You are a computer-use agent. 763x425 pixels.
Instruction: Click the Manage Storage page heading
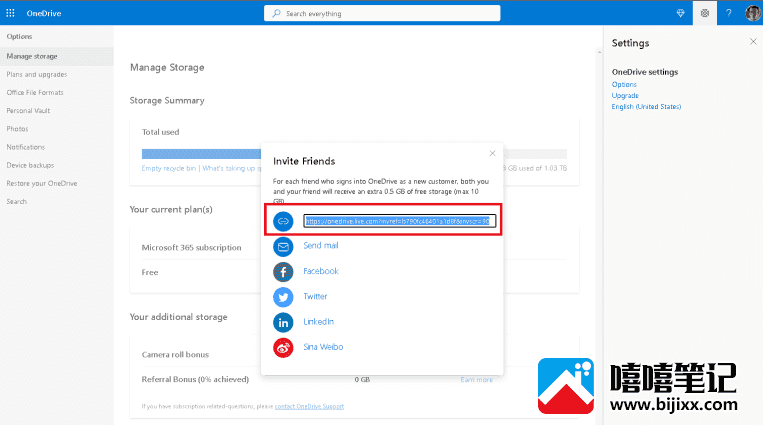tap(167, 67)
